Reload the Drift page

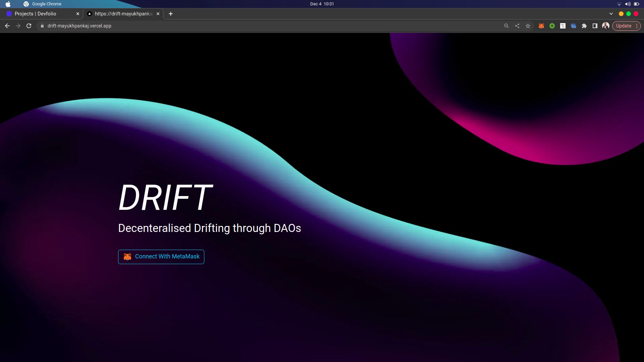(x=29, y=26)
